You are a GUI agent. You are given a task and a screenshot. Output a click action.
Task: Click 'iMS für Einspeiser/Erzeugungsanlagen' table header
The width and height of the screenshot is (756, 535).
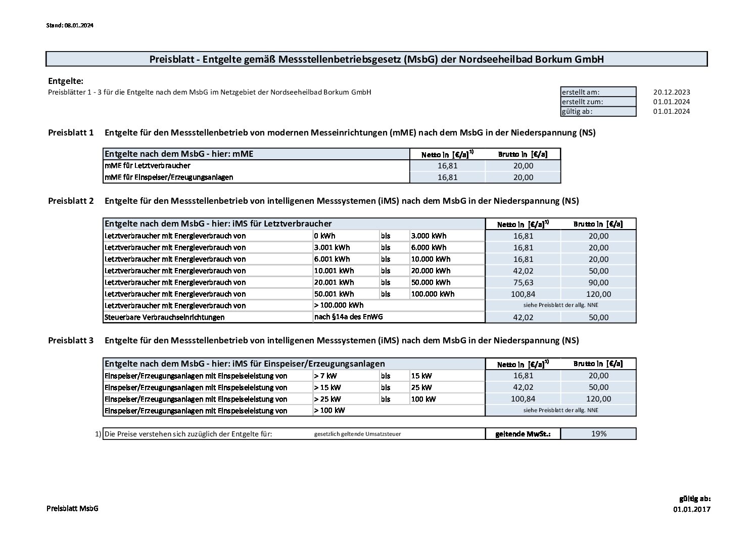point(294,364)
